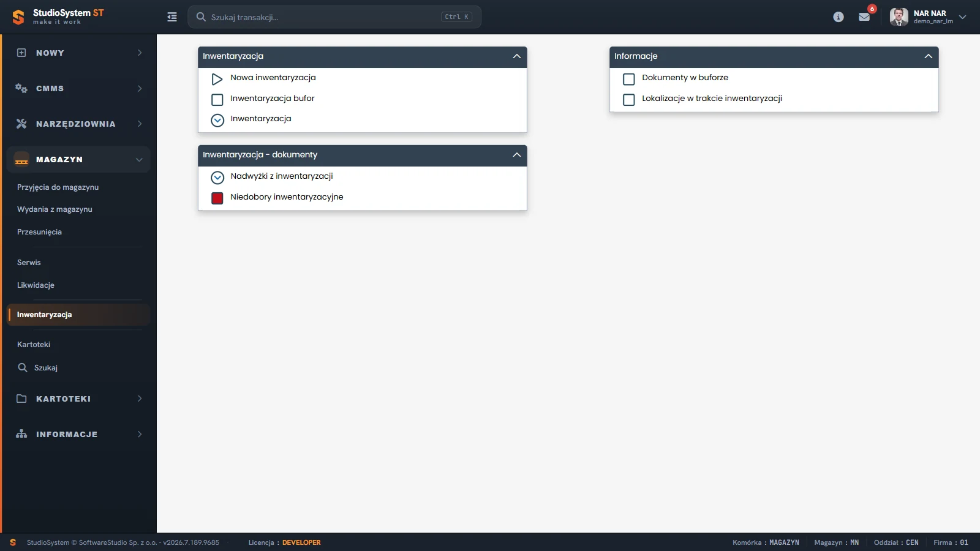Click the user avatar photo
The height and width of the screenshot is (551, 980).
899,17
